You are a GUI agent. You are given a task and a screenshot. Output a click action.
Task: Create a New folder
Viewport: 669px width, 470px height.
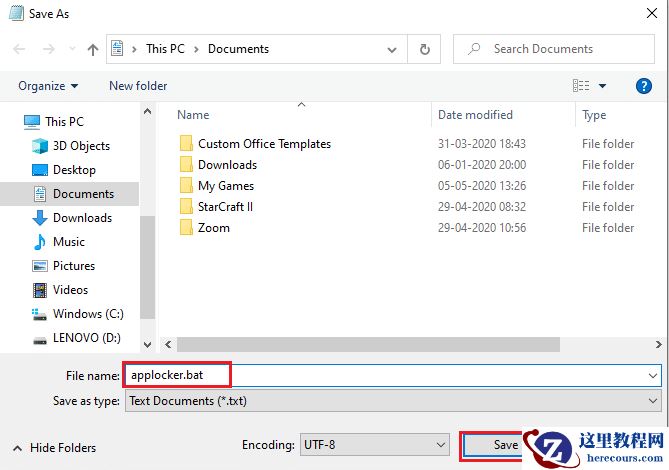point(138,86)
